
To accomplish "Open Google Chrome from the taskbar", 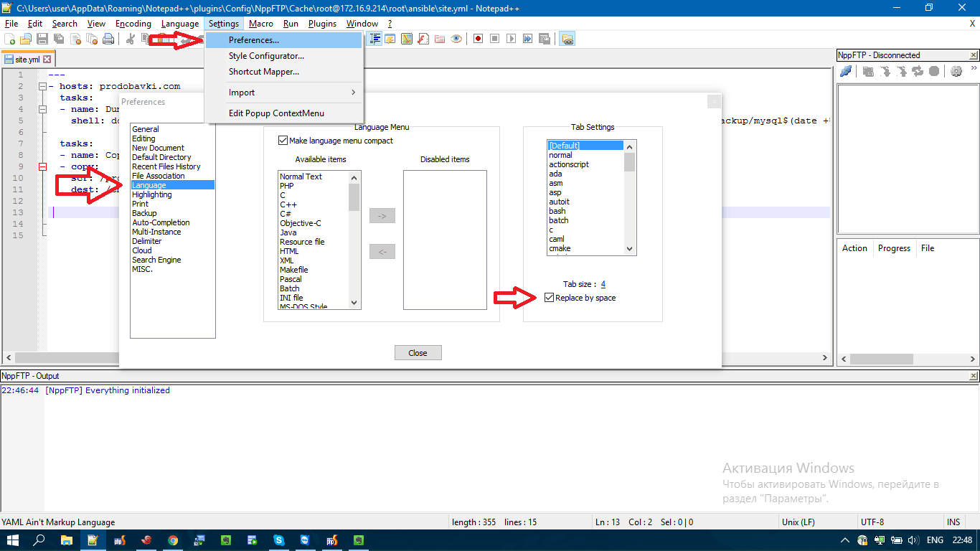I will click(x=173, y=540).
